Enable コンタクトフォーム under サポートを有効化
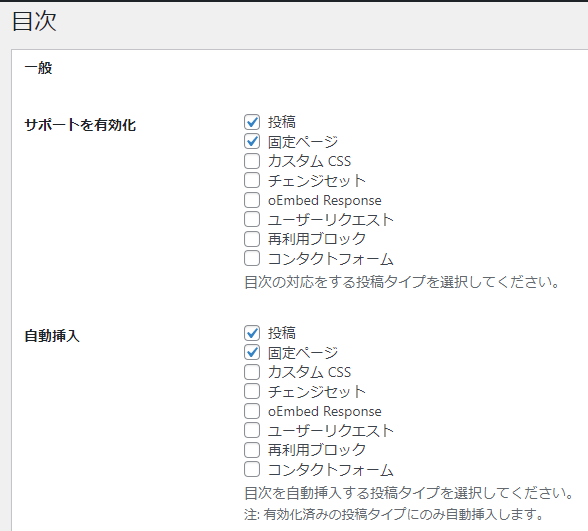This screenshot has width=588, height=531. click(252, 258)
